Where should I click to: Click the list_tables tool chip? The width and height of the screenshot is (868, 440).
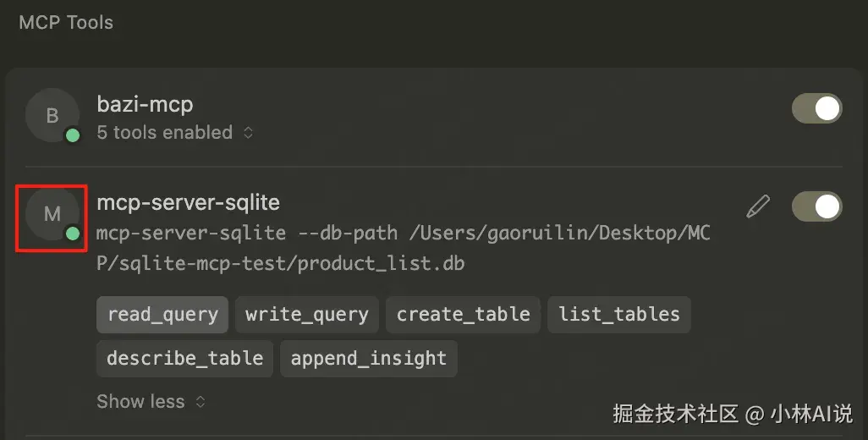click(x=619, y=315)
